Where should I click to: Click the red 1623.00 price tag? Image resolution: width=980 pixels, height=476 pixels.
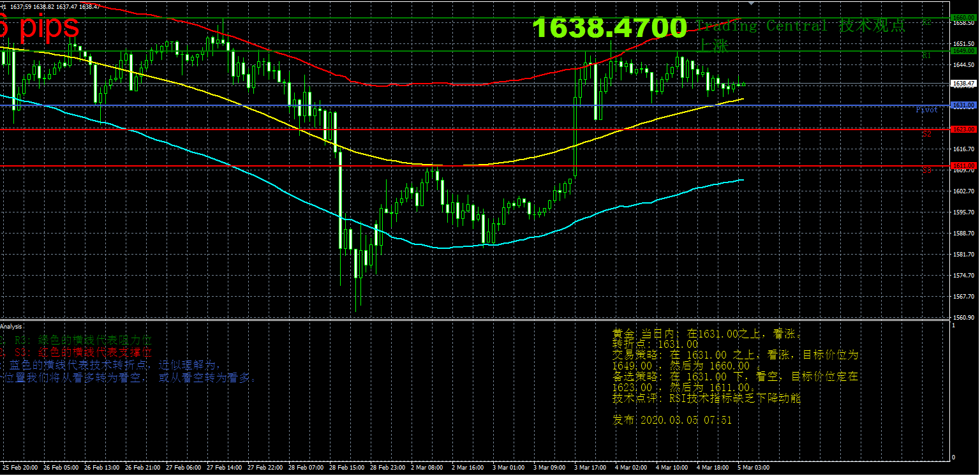[x=963, y=129]
